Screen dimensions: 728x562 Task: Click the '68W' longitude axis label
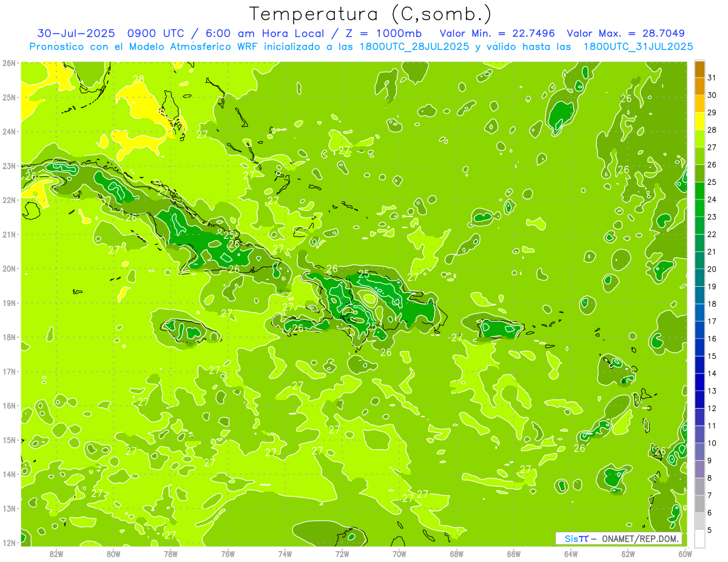click(x=456, y=554)
